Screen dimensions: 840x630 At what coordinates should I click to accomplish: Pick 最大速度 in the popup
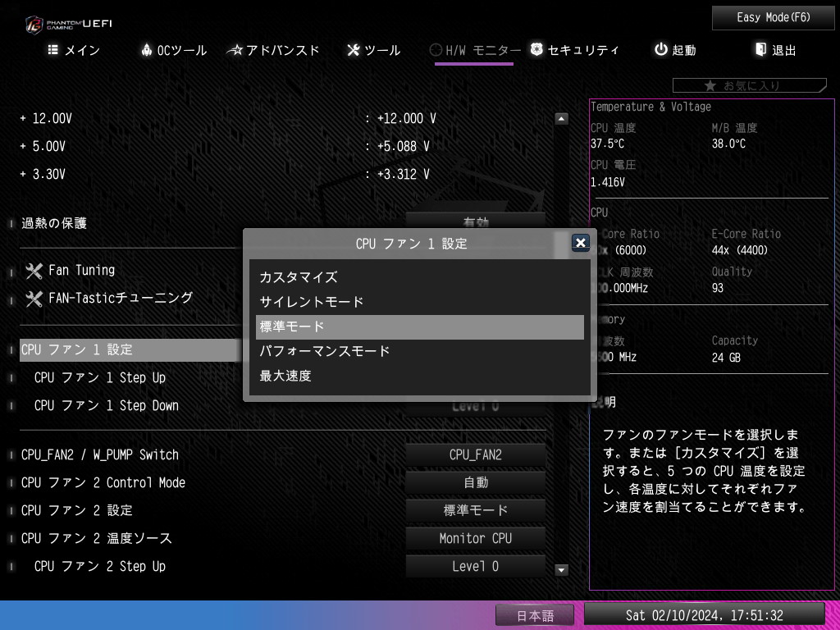(x=420, y=376)
